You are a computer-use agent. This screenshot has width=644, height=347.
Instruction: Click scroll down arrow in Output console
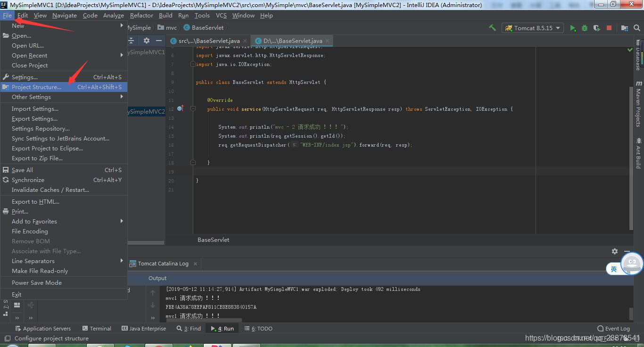pyautogui.click(x=153, y=305)
